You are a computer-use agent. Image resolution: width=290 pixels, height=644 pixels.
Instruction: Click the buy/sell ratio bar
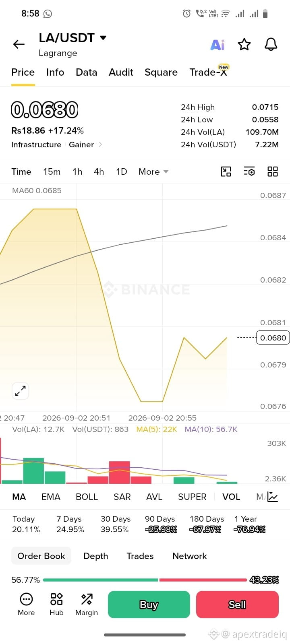click(x=145, y=580)
